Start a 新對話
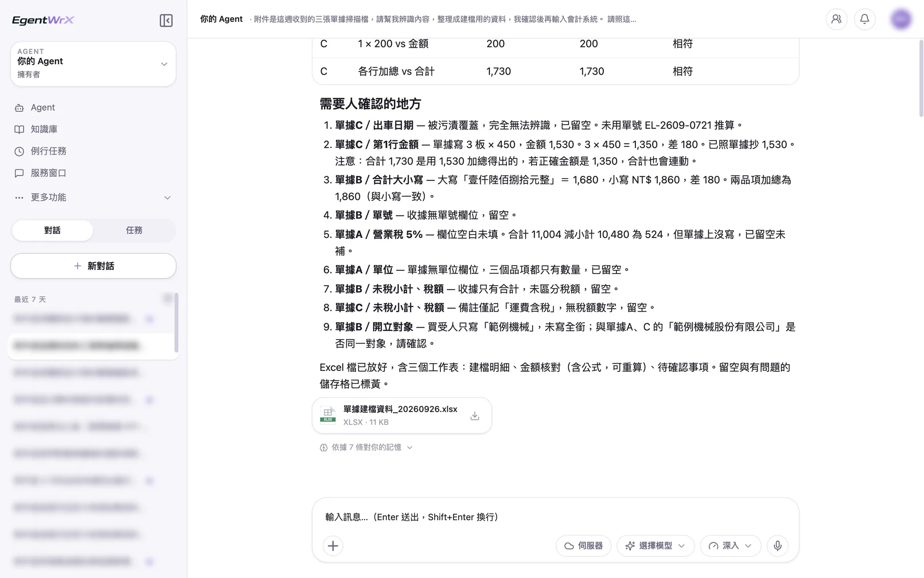This screenshot has height=578, width=924. 93,266
